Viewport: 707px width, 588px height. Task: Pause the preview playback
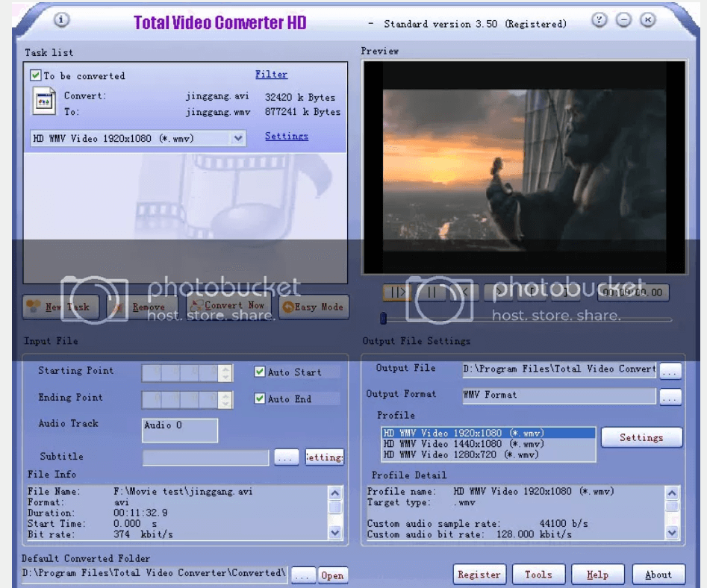[432, 293]
